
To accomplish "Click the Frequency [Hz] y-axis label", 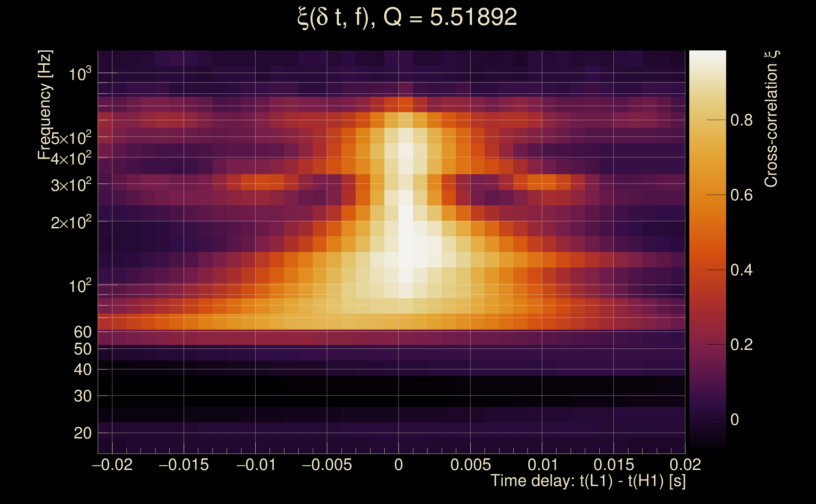I will [45, 105].
